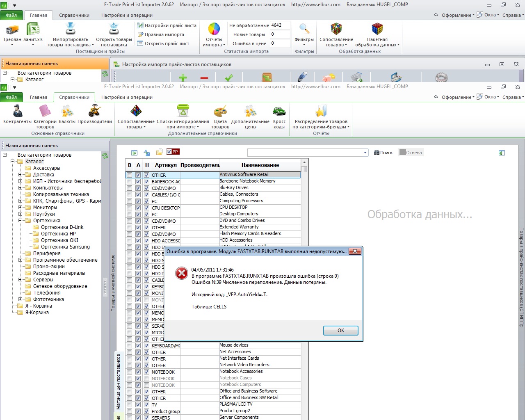The height and width of the screenshot is (420, 525).
Task: Toggle column B checkbox for Network Video Recorders
Action: click(x=130, y=365)
